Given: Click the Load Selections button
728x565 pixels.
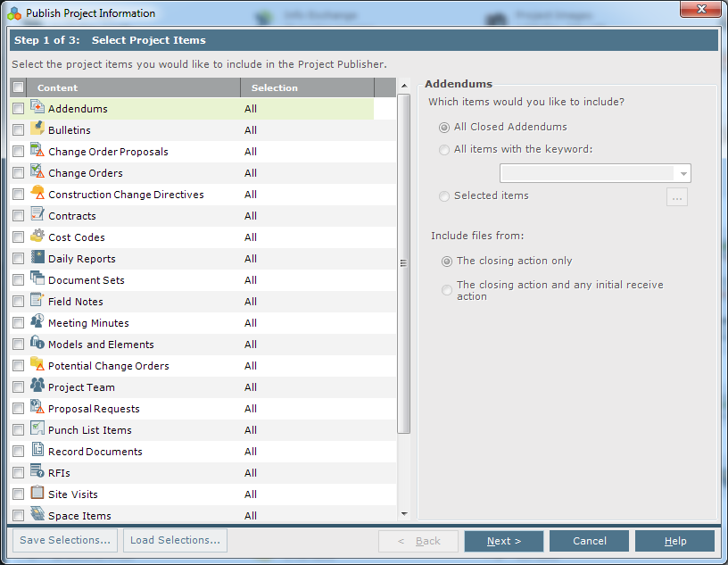Looking at the screenshot, I should (x=175, y=540).
